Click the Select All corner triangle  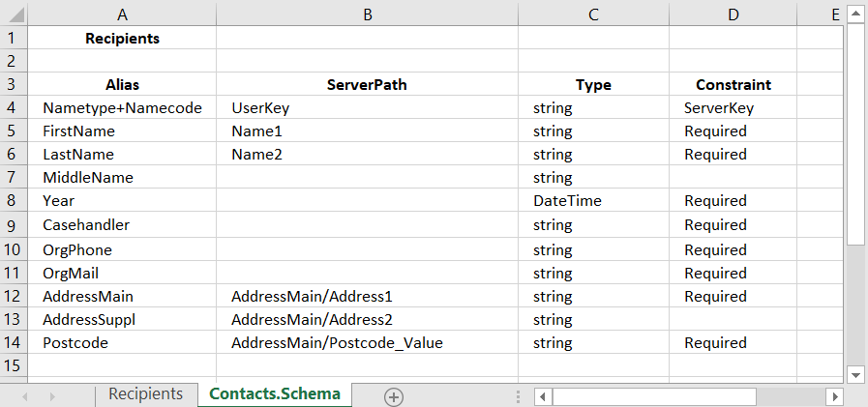(15, 15)
